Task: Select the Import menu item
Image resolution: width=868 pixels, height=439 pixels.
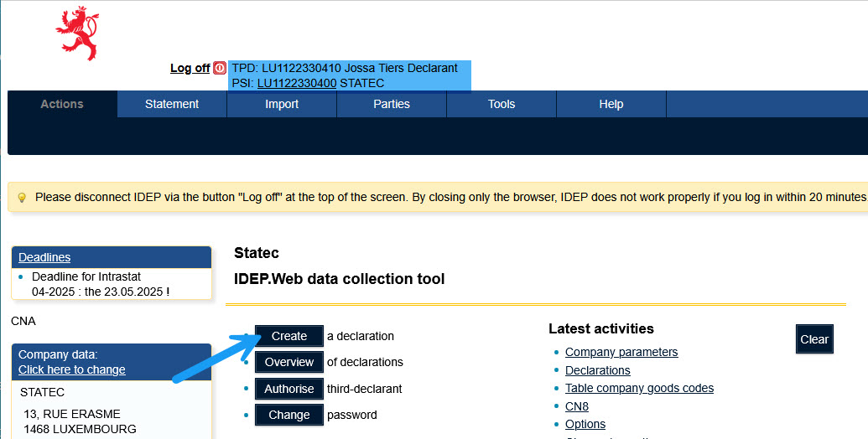Action: pos(282,104)
